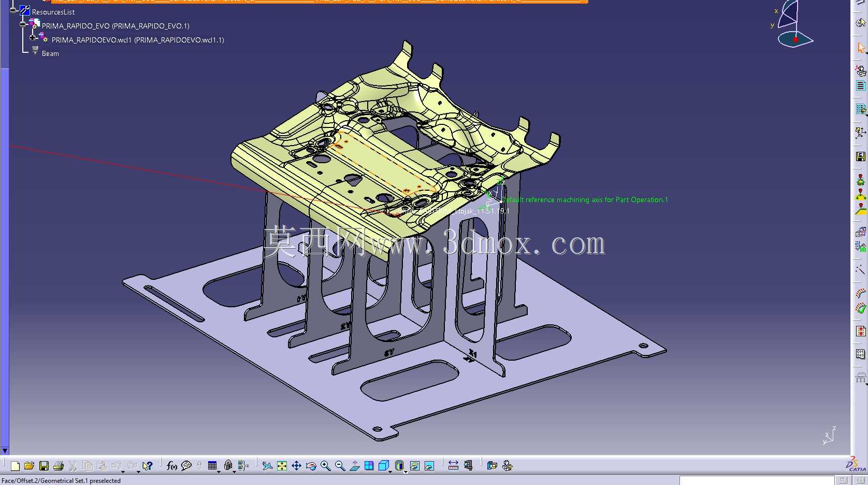This screenshot has height=485, width=868.
Task: Select the Normal View icon
Action: coord(354,466)
